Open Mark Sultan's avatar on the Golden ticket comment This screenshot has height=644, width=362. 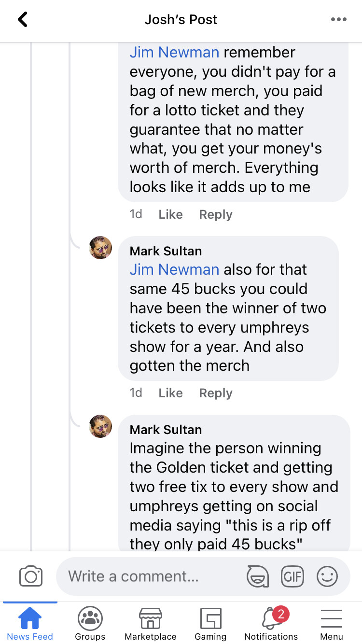point(100,426)
